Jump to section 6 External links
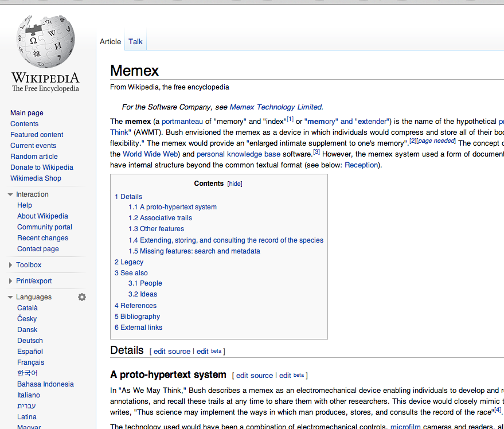 [x=139, y=327]
